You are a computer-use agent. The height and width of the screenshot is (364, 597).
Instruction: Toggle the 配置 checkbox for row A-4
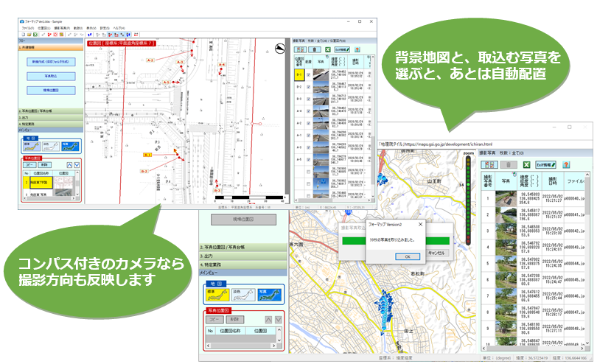pos(308,111)
